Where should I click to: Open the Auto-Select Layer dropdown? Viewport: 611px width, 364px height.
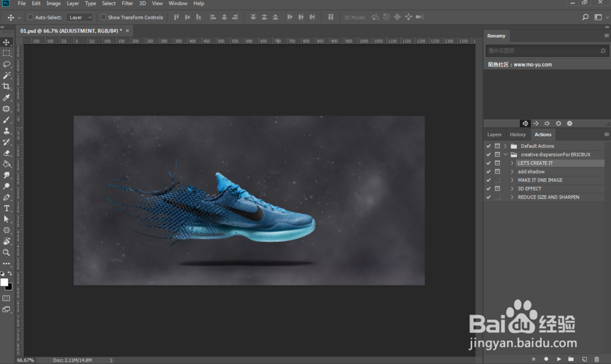pyautogui.click(x=80, y=17)
